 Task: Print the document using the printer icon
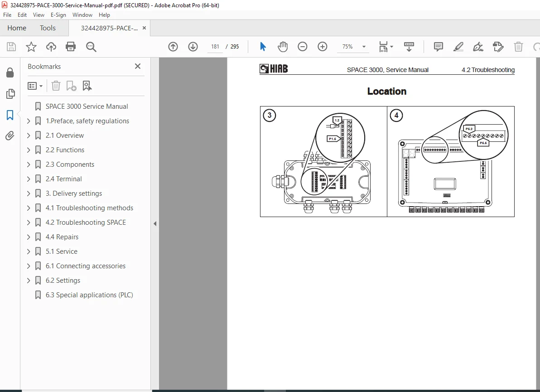(71, 47)
